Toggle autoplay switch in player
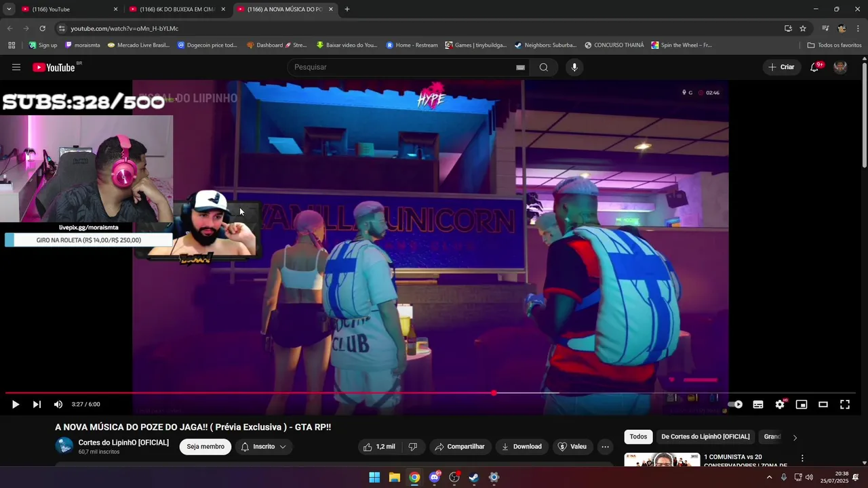The image size is (868, 488). coord(736,405)
